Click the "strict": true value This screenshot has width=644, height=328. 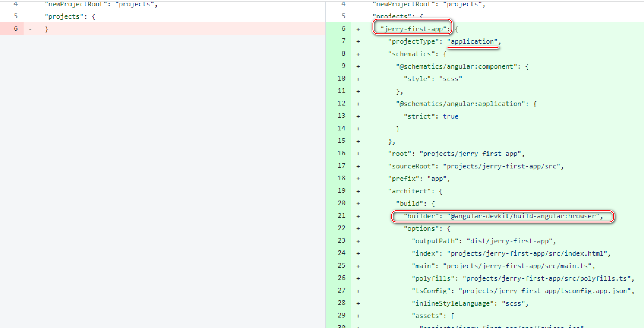[x=450, y=116]
